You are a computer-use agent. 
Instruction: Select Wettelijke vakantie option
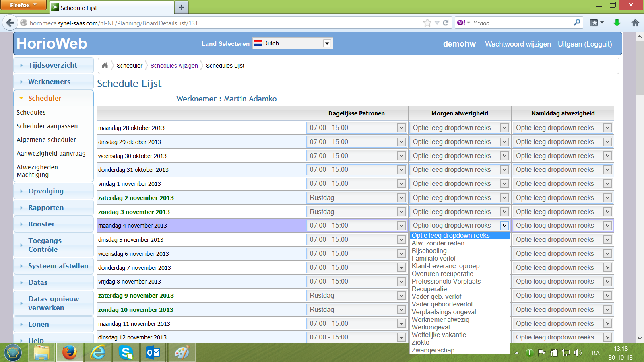[460, 335]
